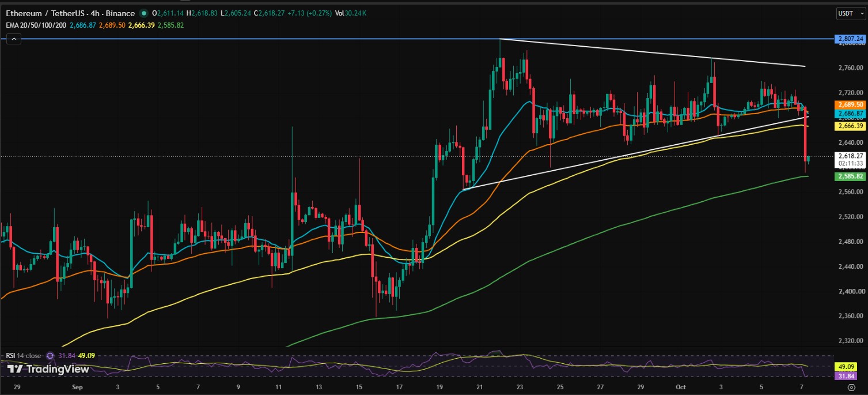
Task: Collapse the indicator legend with the chevron button
Action: pos(14,39)
